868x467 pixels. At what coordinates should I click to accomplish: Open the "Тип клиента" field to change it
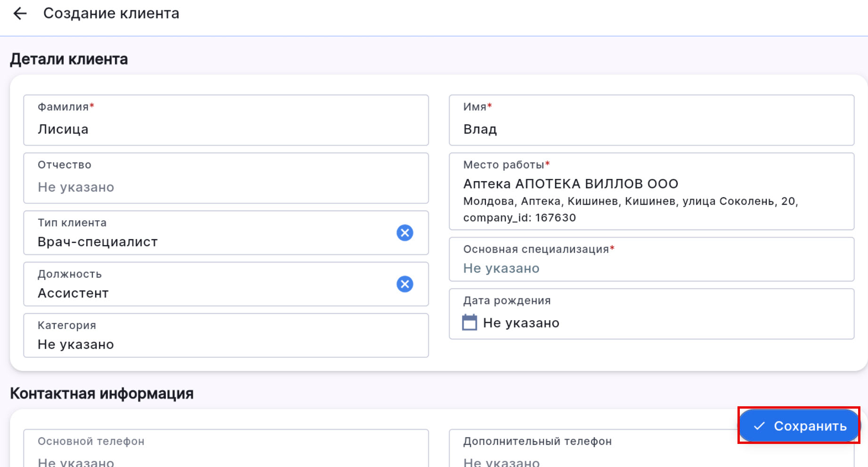(x=188, y=233)
